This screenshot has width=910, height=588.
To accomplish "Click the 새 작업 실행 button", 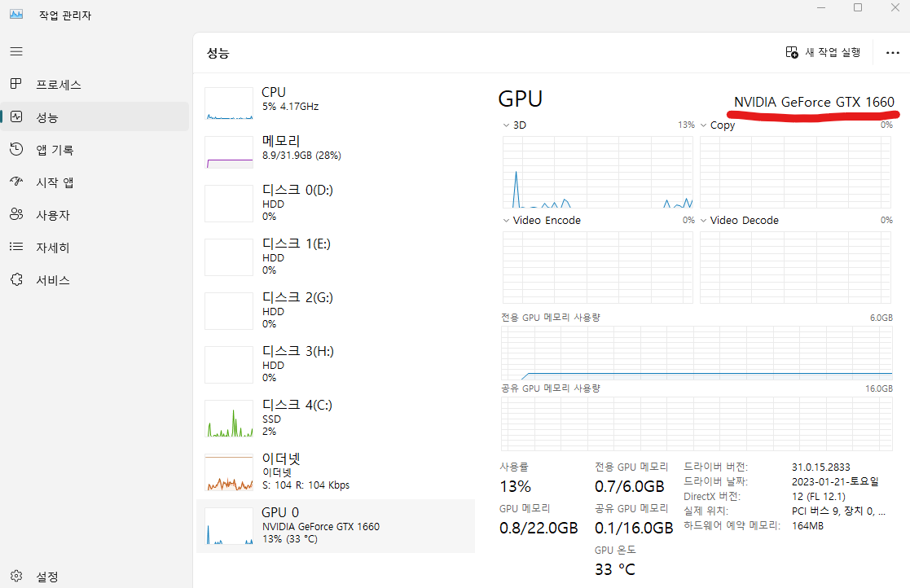I will click(x=823, y=52).
